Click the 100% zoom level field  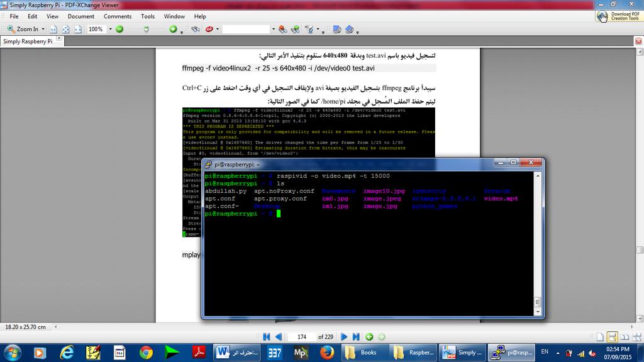point(97,29)
